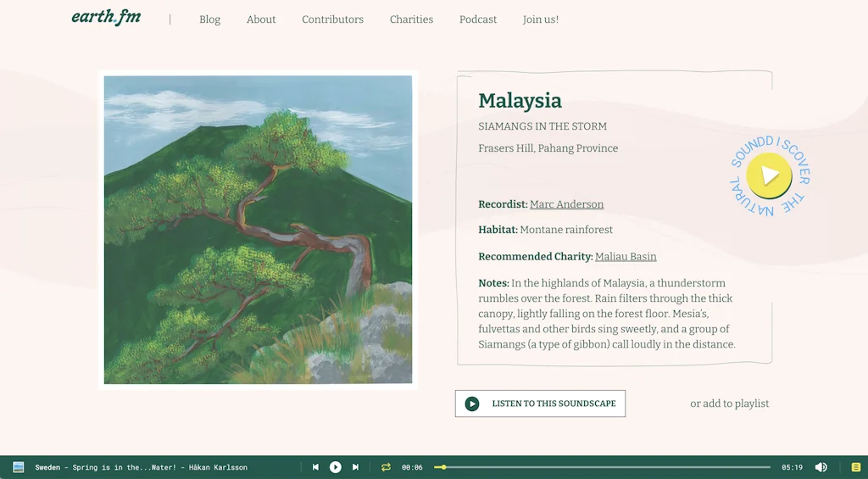Open recordist Marc Anderson's profile
The height and width of the screenshot is (479, 868).
click(566, 204)
